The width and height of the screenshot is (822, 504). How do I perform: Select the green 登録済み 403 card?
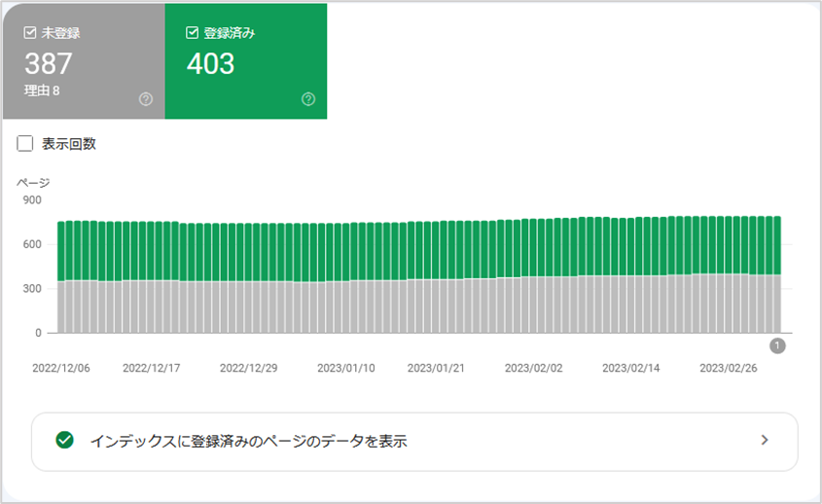(246, 61)
